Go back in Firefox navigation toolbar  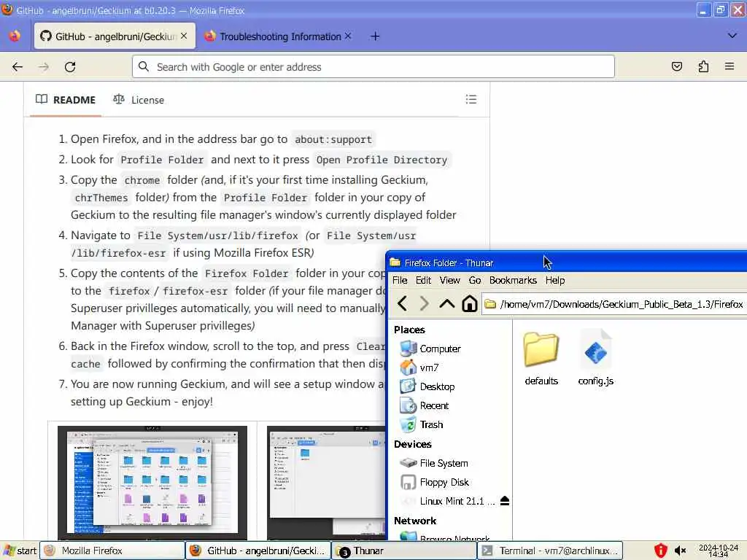tap(18, 66)
